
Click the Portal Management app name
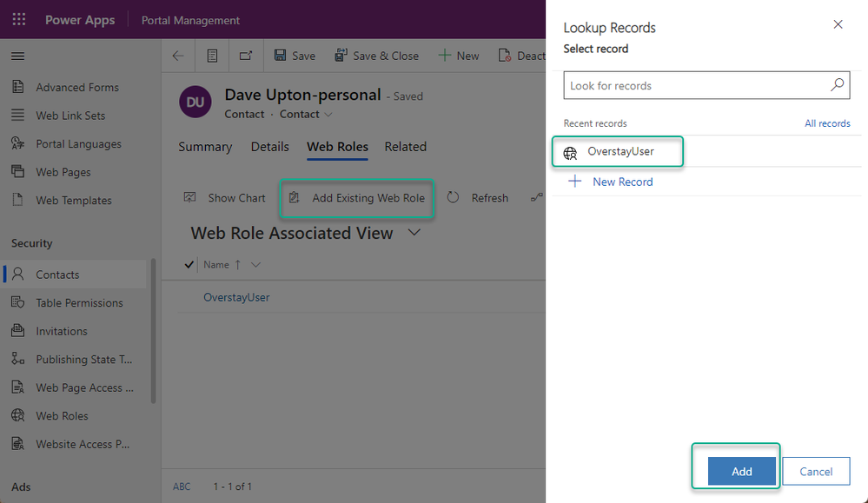190,20
